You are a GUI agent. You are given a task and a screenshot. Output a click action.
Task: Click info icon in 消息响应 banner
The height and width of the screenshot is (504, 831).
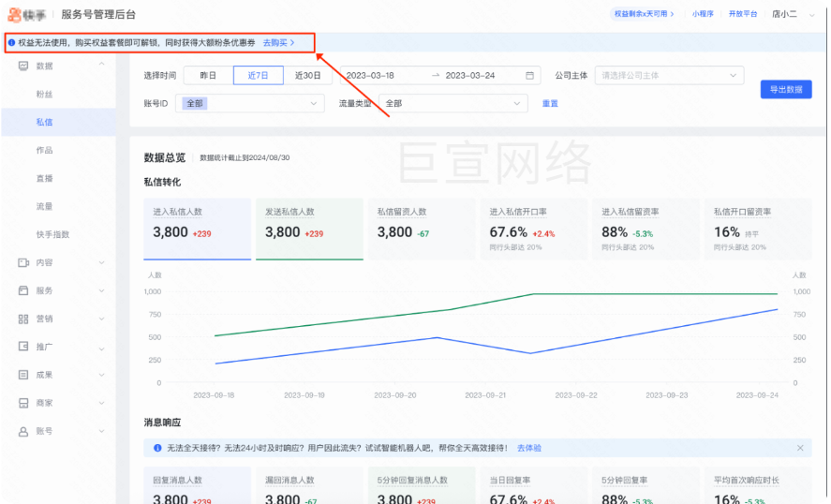157,448
